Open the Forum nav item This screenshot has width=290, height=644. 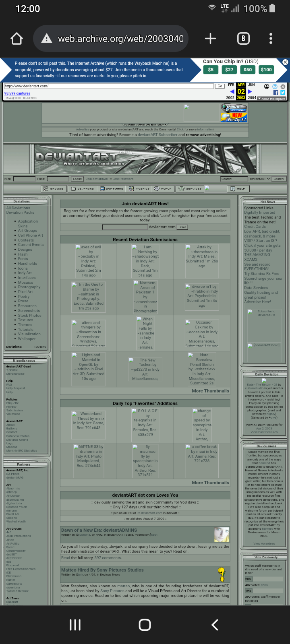163,188
